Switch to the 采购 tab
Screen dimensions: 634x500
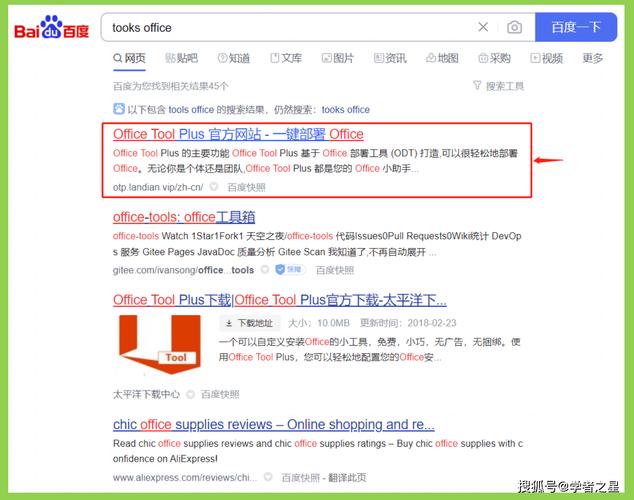coord(495,58)
